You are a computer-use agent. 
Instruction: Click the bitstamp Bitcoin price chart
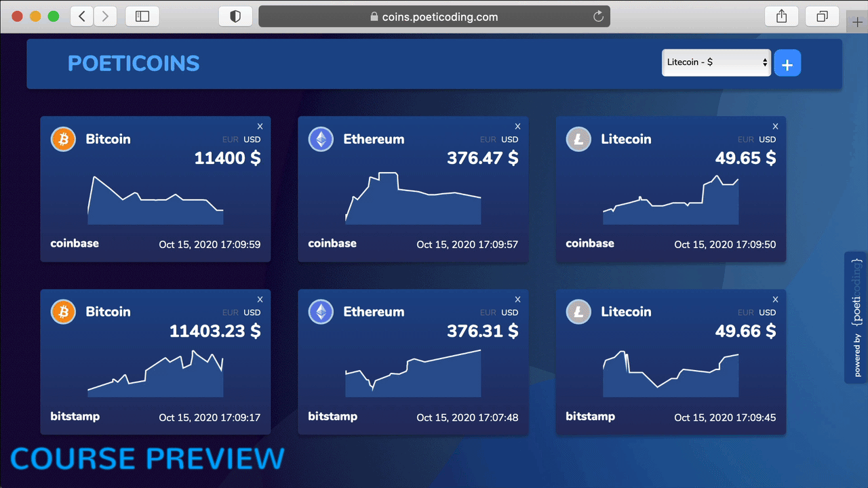tap(155, 373)
